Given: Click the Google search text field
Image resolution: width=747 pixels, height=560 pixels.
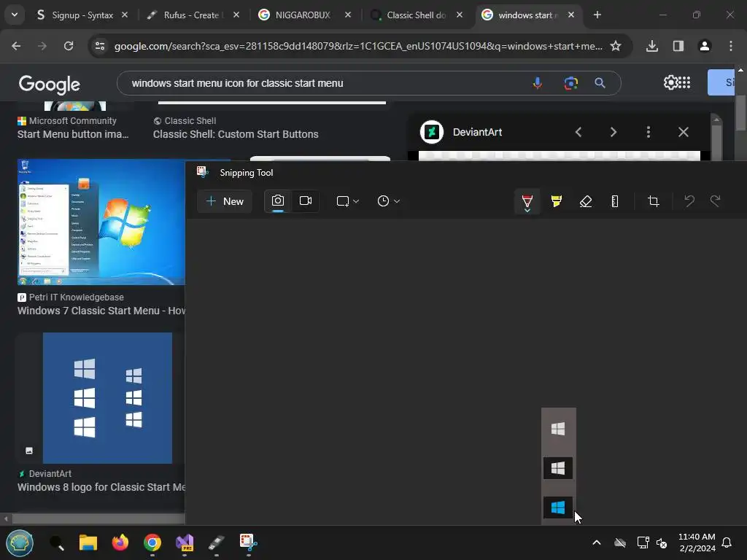Looking at the screenshot, I should click(324, 83).
